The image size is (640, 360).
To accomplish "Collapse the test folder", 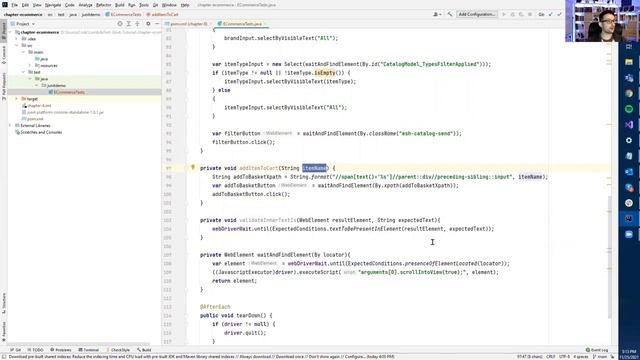I will (x=23, y=72).
